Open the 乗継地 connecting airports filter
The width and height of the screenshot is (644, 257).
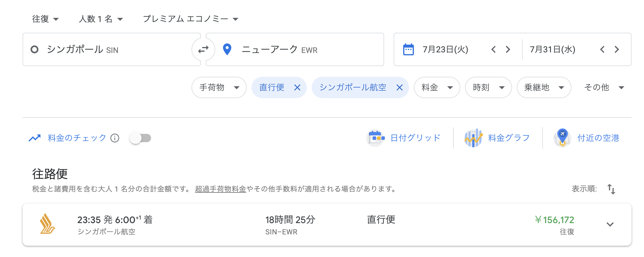544,87
